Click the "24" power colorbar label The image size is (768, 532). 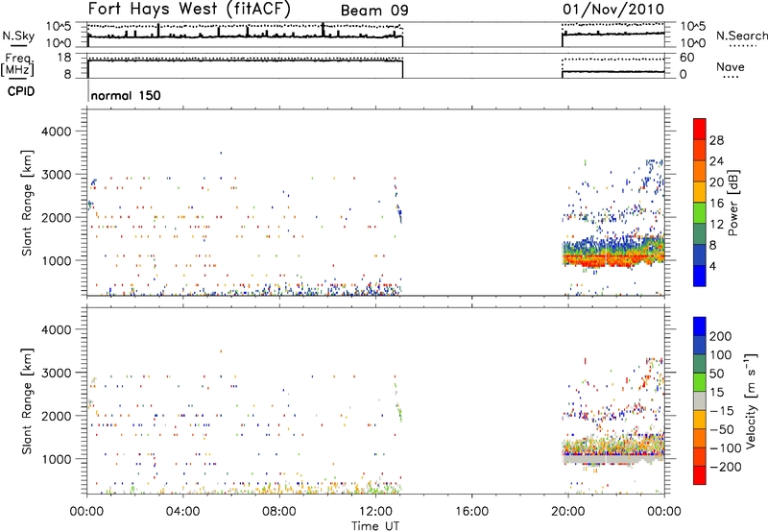pos(716,161)
